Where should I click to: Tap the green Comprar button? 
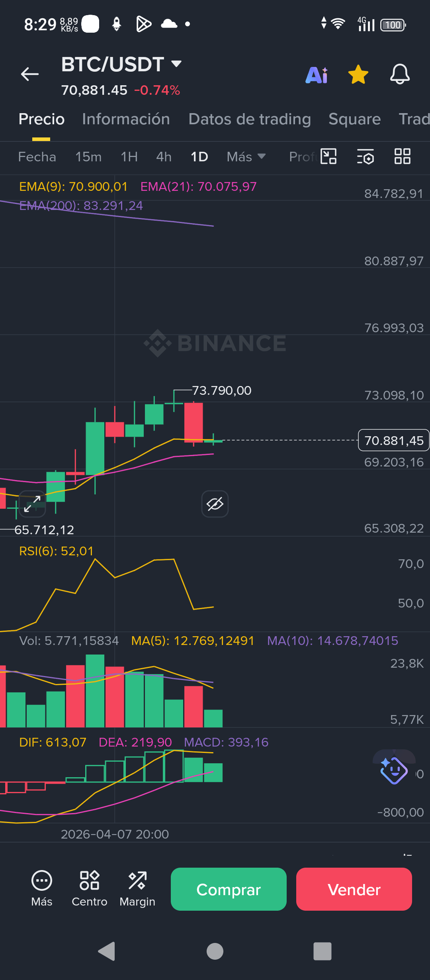229,889
